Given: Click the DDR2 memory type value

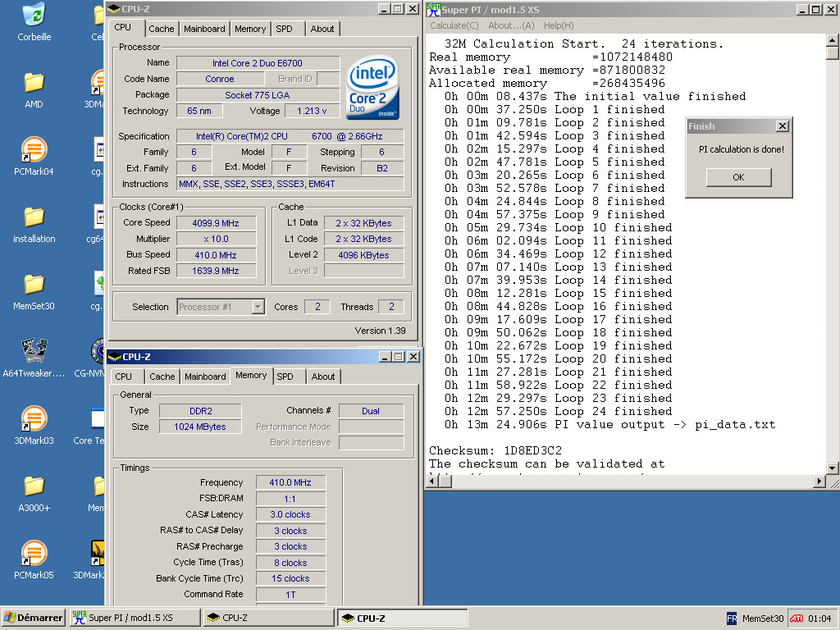Looking at the screenshot, I should click(x=201, y=411).
